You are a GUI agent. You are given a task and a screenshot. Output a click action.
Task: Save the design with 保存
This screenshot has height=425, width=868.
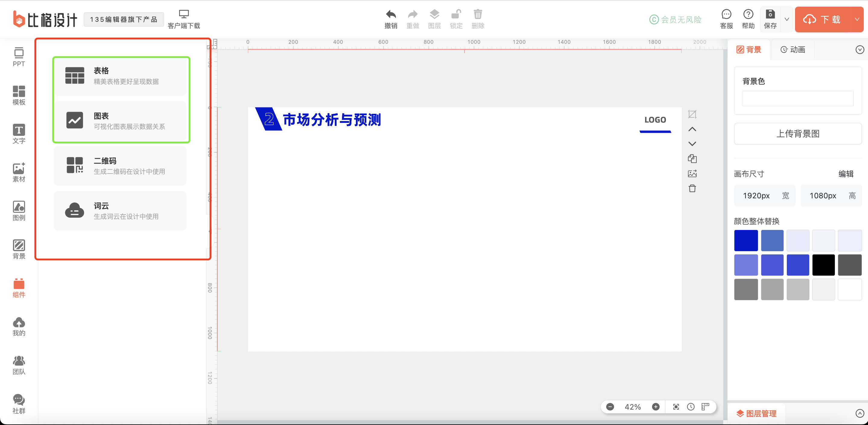770,19
